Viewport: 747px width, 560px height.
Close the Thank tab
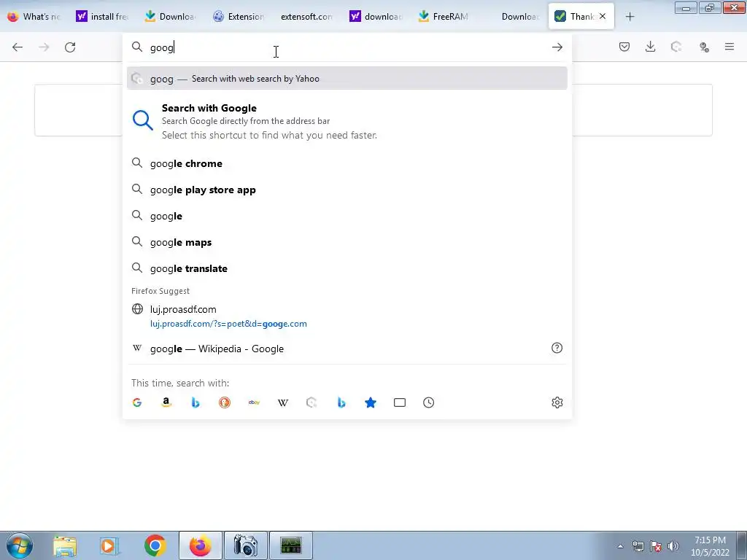coord(603,16)
